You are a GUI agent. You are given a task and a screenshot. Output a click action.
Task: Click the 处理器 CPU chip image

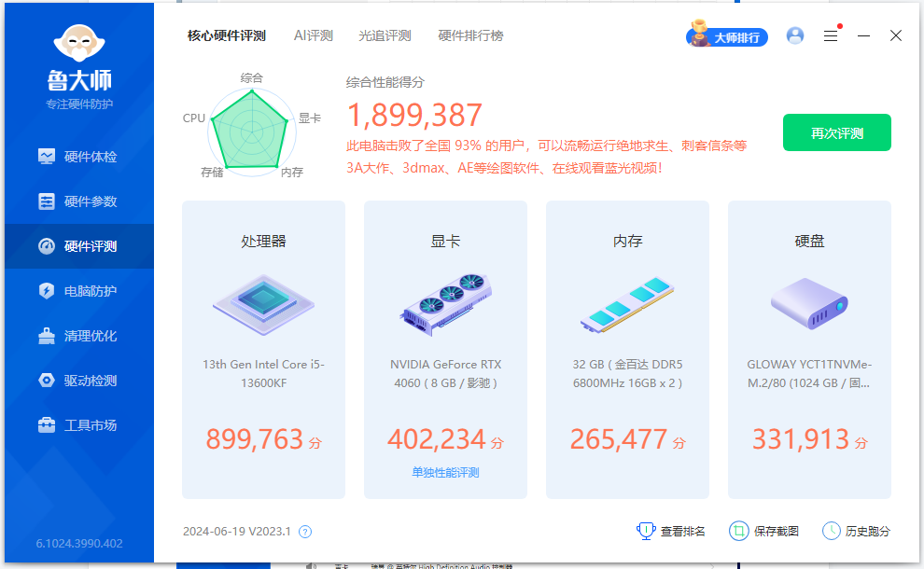point(263,305)
